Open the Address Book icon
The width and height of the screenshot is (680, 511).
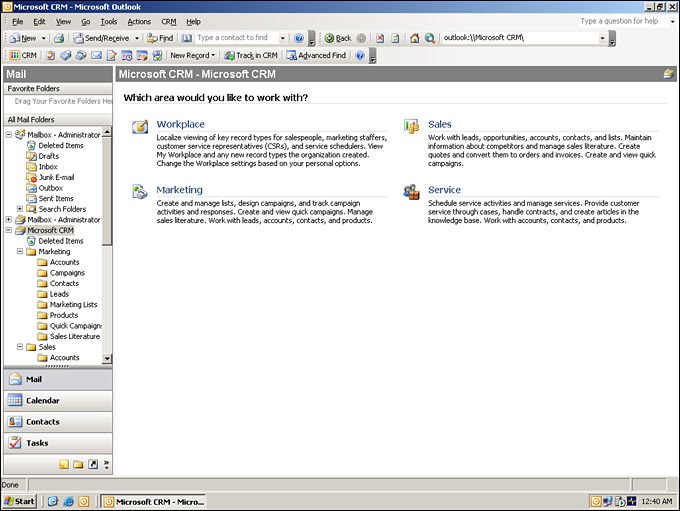pos(186,38)
